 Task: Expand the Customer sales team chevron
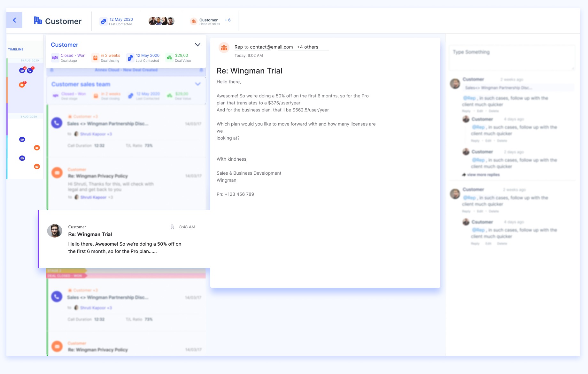click(x=198, y=84)
